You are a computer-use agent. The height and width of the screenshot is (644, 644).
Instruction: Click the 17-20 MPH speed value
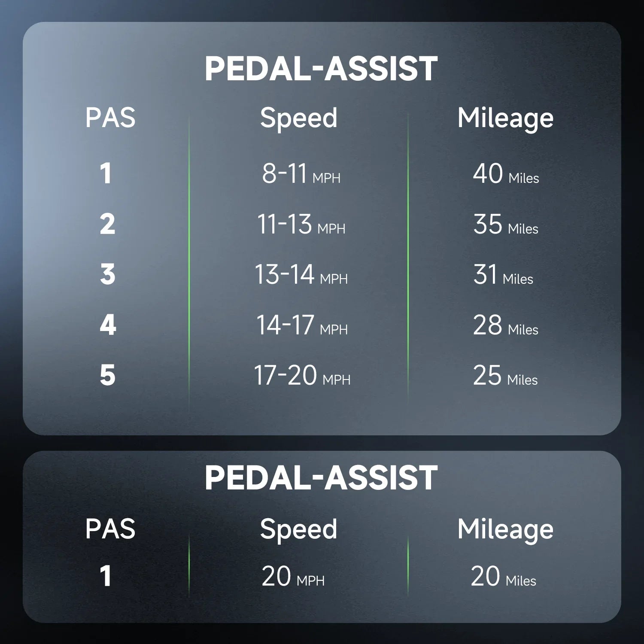pos(302,376)
